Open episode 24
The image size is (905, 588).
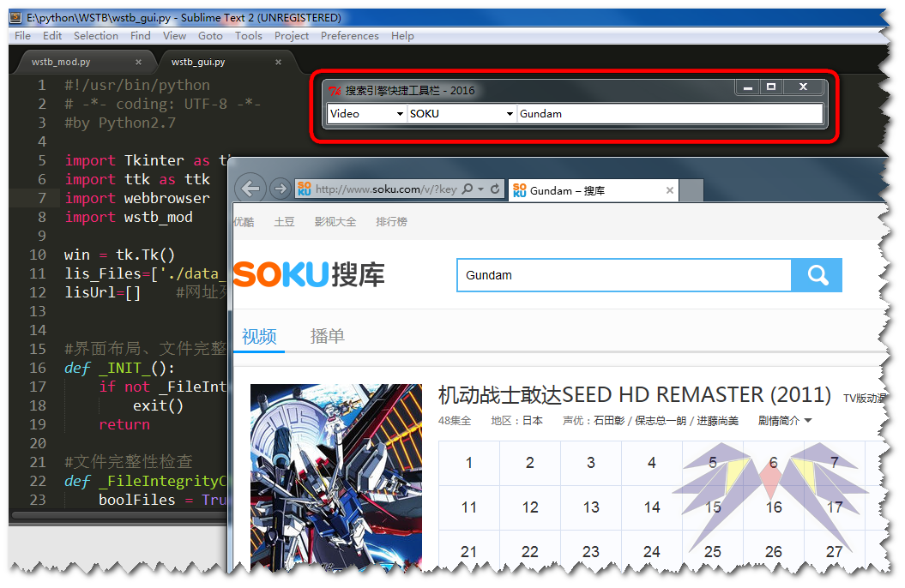pyautogui.click(x=652, y=552)
